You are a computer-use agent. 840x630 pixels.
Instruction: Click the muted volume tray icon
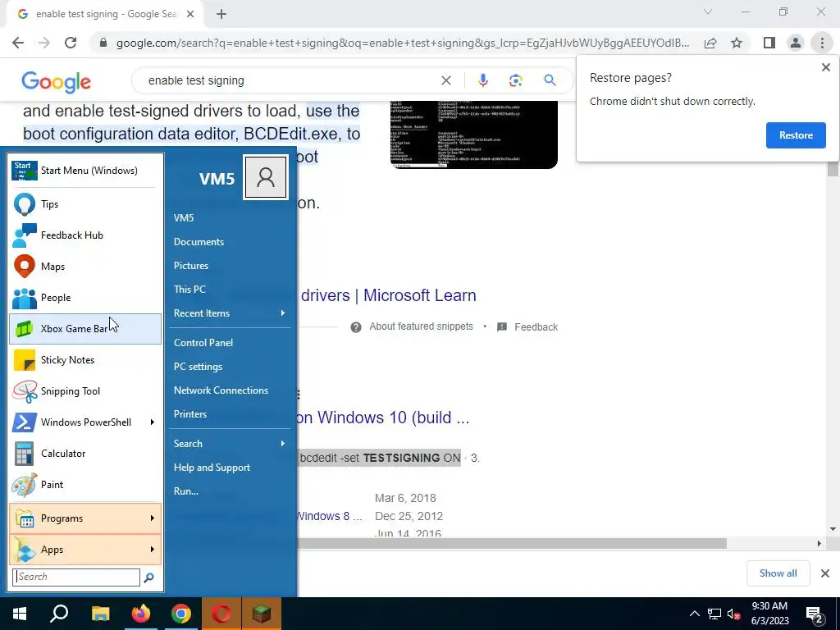[x=733, y=614]
